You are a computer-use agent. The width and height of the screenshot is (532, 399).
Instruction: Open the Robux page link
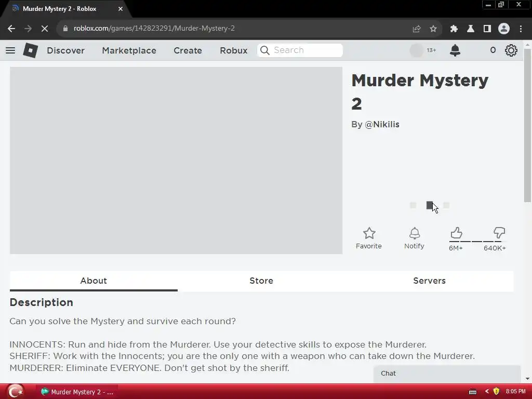pos(233,50)
